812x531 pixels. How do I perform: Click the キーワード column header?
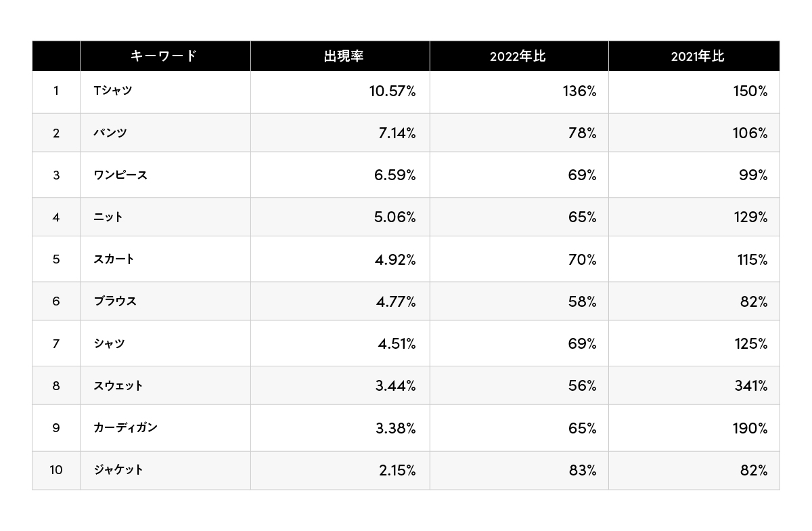[164, 56]
